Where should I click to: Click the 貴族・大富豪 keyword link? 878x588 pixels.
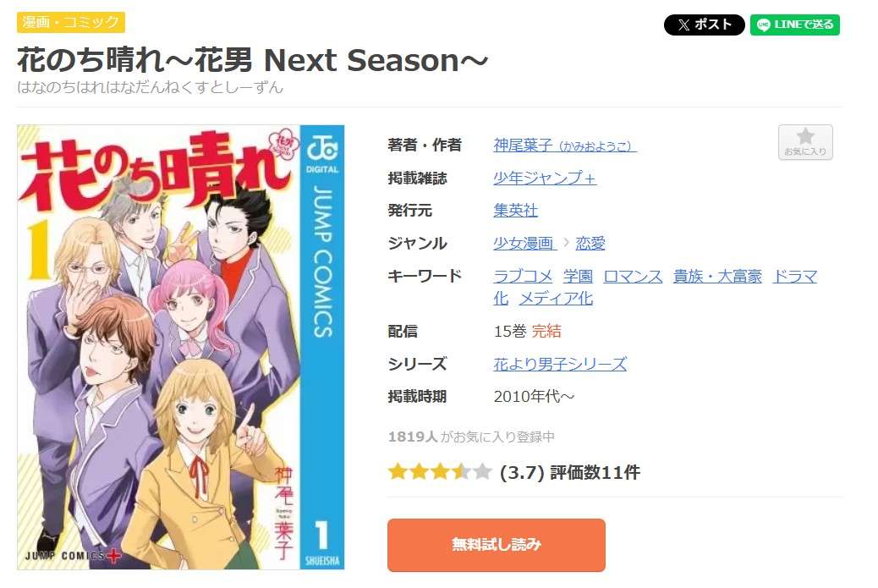[717, 276]
